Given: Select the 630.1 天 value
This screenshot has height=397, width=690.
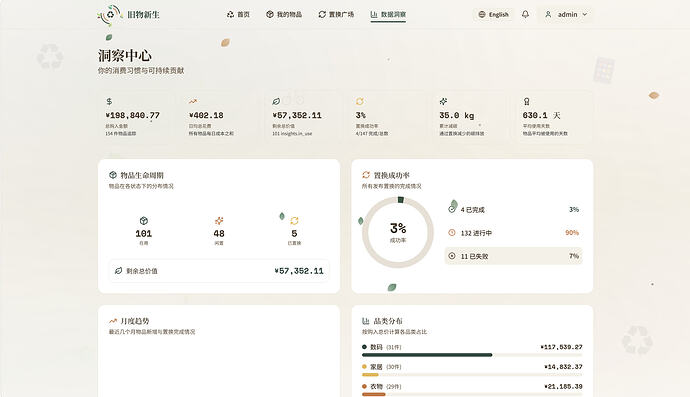Looking at the screenshot, I should click(x=542, y=115).
